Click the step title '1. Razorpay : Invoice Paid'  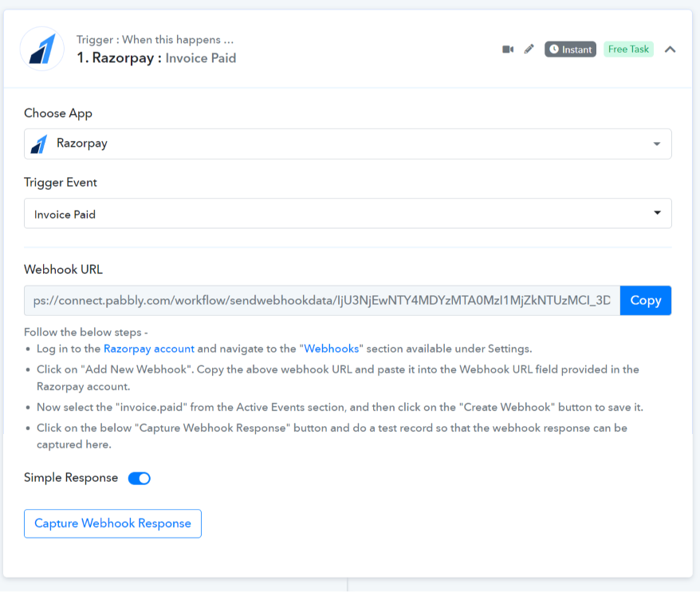point(156,58)
